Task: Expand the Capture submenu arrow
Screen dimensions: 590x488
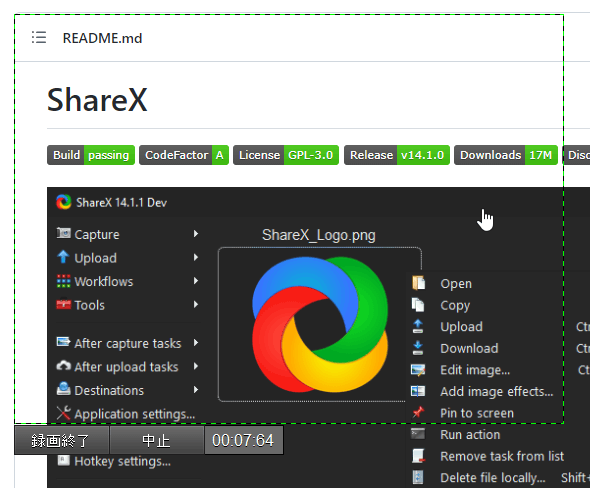Action: 196,234
